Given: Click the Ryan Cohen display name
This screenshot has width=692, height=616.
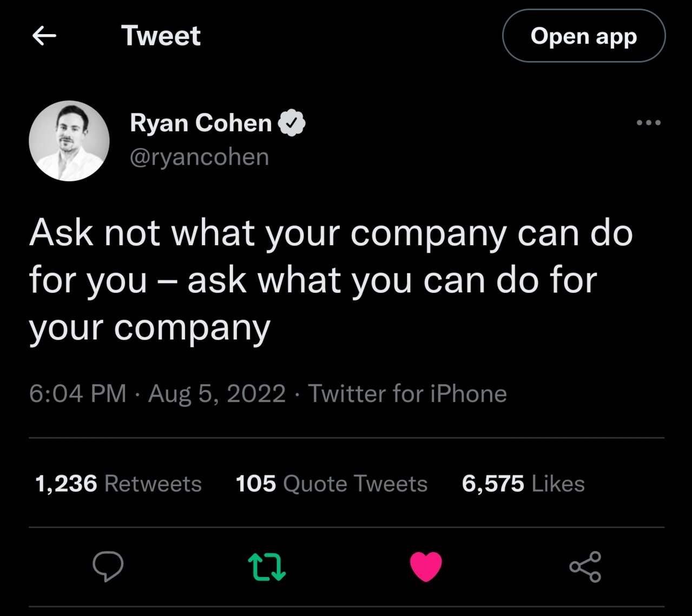Looking at the screenshot, I should coord(201,123).
